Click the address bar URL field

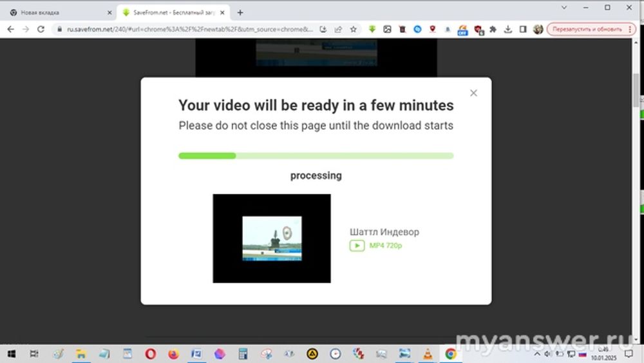pyautogui.click(x=187, y=29)
